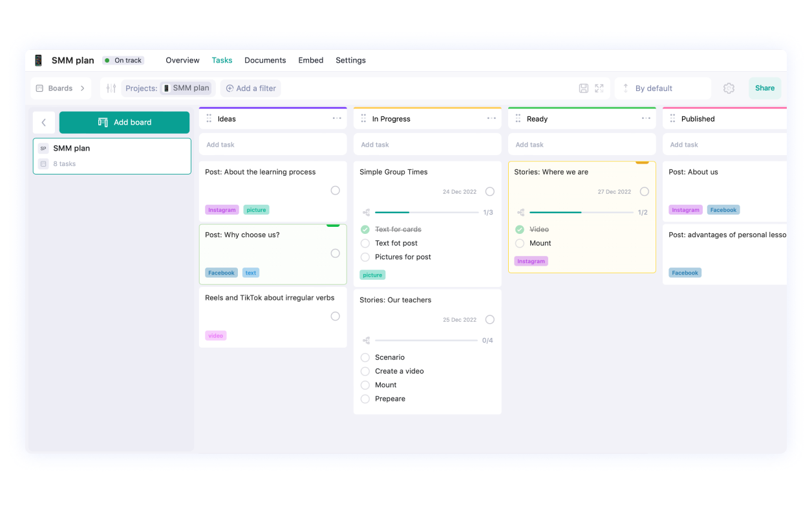
Task: Click the drag handle dots on the Ideas column
Action: point(208,118)
